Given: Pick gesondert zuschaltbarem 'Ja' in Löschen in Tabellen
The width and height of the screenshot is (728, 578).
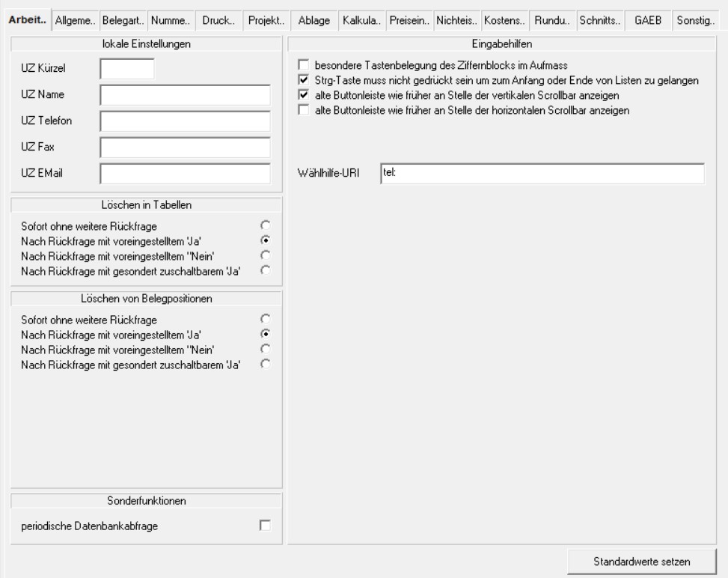Looking at the screenshot, I should click(265, 270).
